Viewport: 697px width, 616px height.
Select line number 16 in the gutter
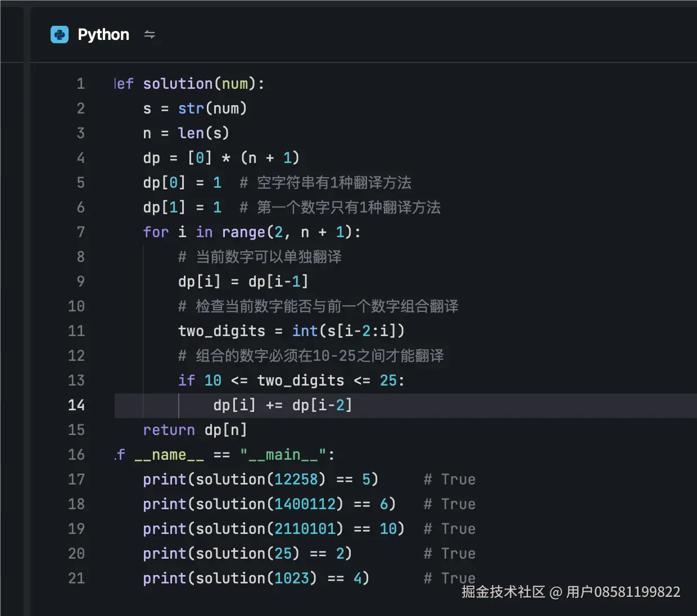click(76, 455)
